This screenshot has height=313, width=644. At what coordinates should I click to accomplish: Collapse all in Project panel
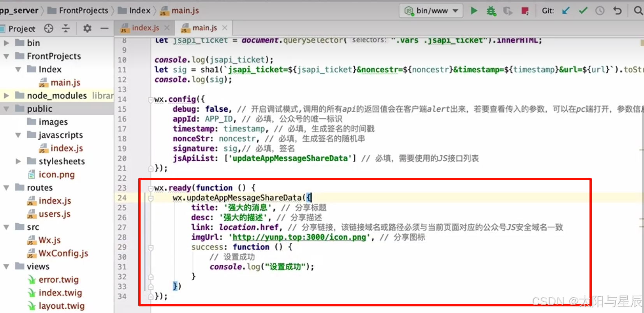point(66,28)
